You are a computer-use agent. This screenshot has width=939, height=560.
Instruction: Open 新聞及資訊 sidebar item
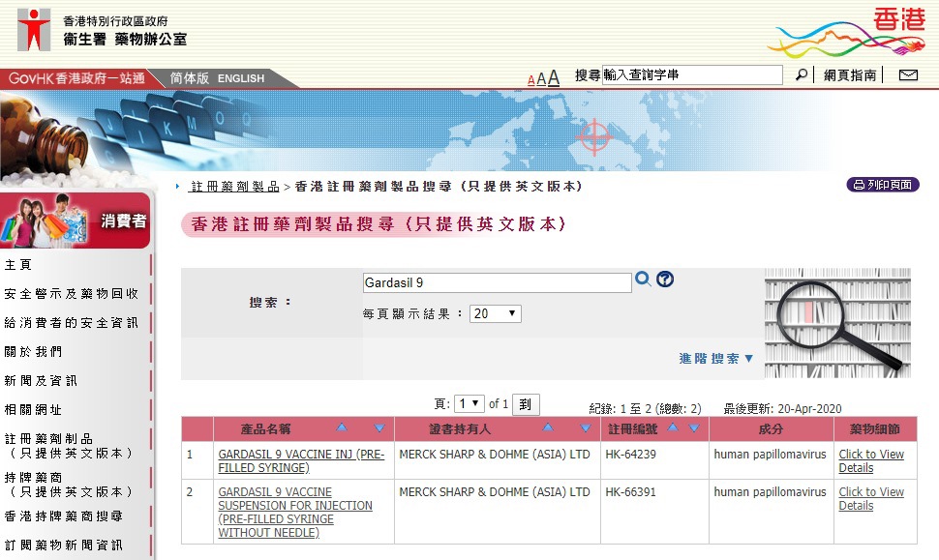[41, 381]
